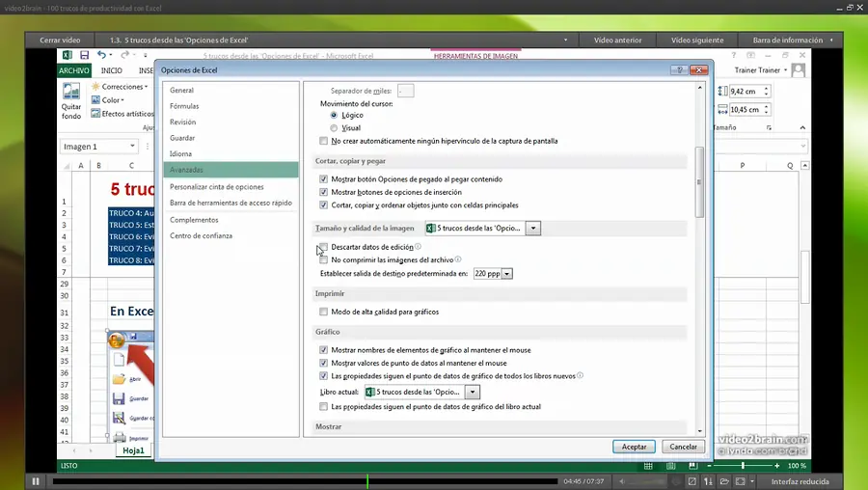Click the undo arrow in Excel toolbar
Screen dimensions: 868x490
coord(101,55)
